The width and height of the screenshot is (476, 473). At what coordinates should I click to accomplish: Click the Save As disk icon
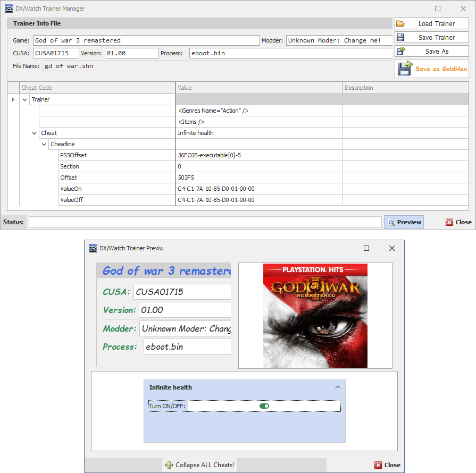tap(400, 51)
